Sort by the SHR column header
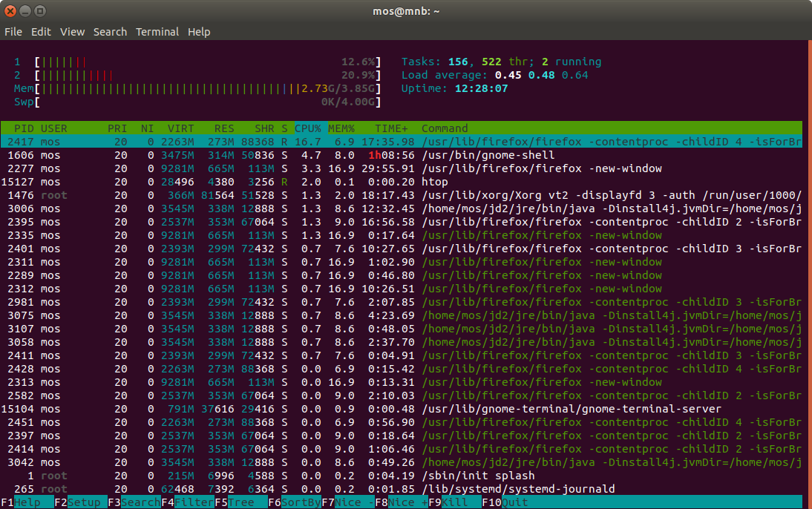The image size is (812, 509). (x=264, y=128)
